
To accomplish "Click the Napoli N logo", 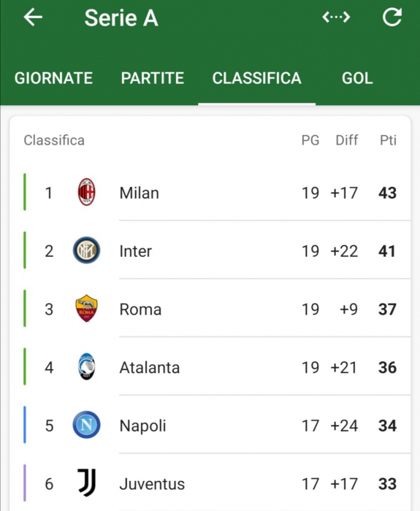I will click(86, 425).
